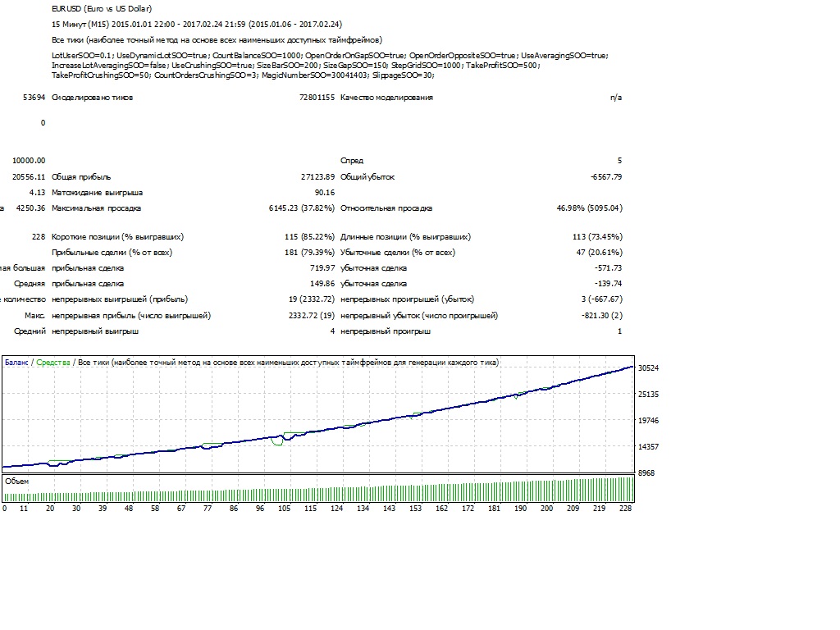Click the 27123.89 gross profit value
The image size is (840, 630).
coord(317,177)
